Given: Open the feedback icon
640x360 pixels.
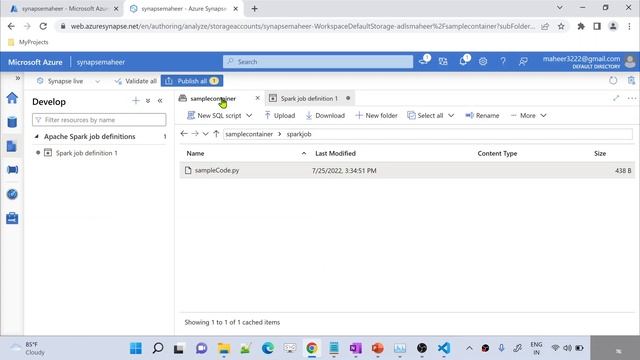Looking at the screenshot, I should [523, 62].
